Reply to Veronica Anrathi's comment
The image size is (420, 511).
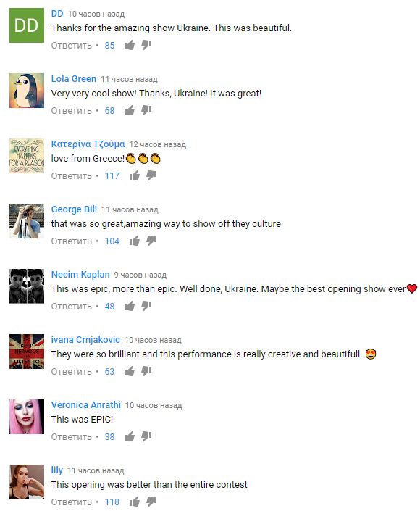pos(71,436)
